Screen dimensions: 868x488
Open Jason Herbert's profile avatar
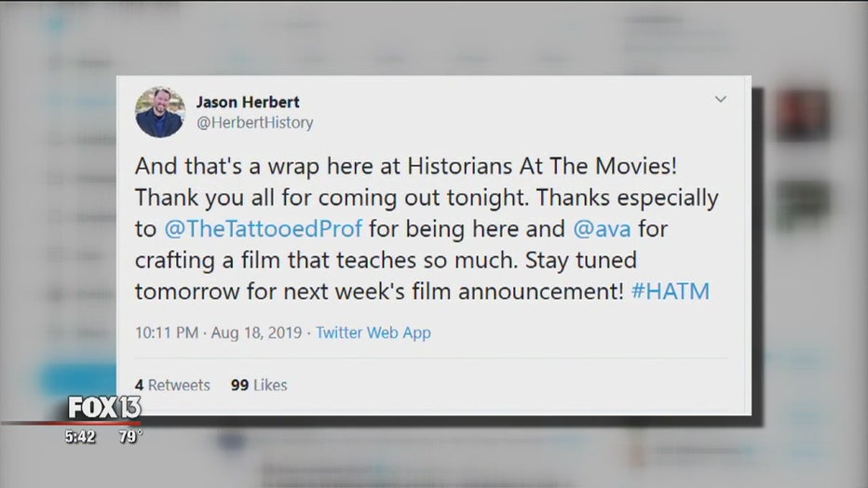click(160, 113)
